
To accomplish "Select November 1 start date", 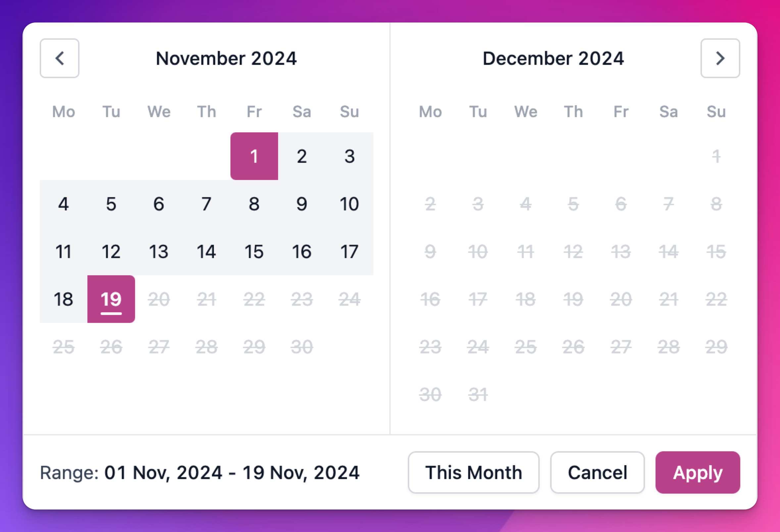I will [254, 156].
